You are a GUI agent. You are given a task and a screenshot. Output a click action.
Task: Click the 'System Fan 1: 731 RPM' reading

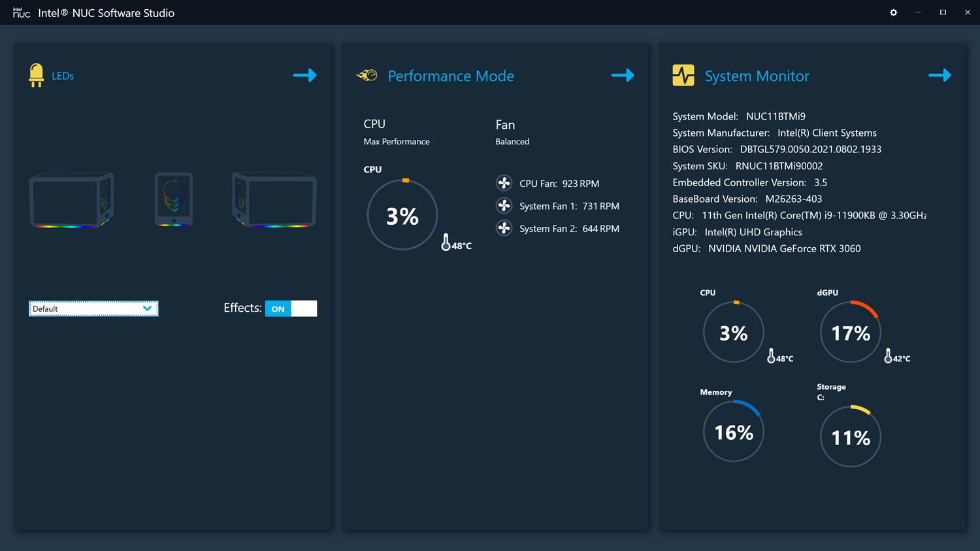pos(569,206)
